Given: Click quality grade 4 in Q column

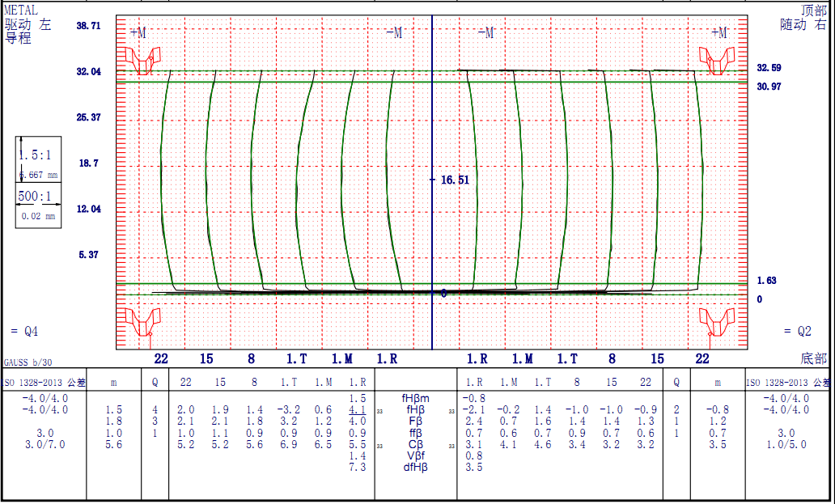Looking at the screenshot, I should (155, 410).
